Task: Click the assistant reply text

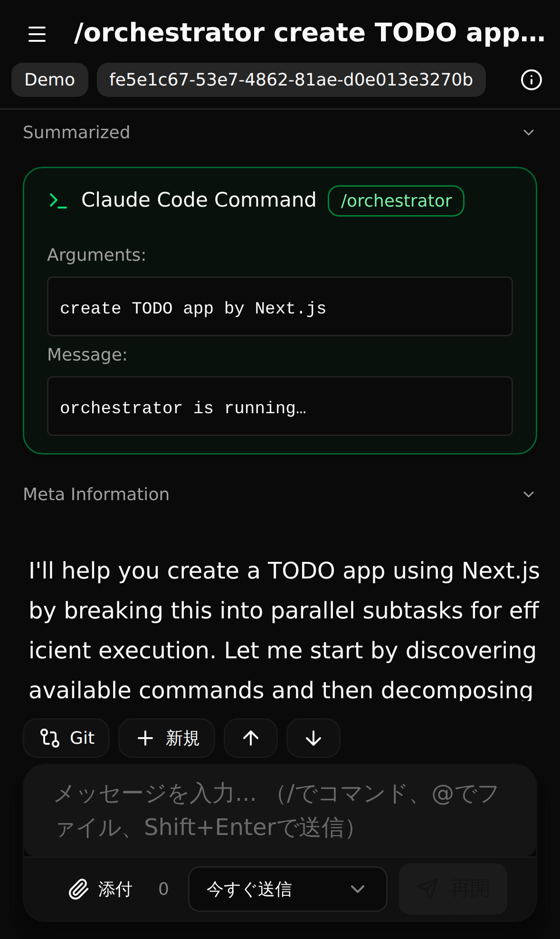Action: (283, 630)
